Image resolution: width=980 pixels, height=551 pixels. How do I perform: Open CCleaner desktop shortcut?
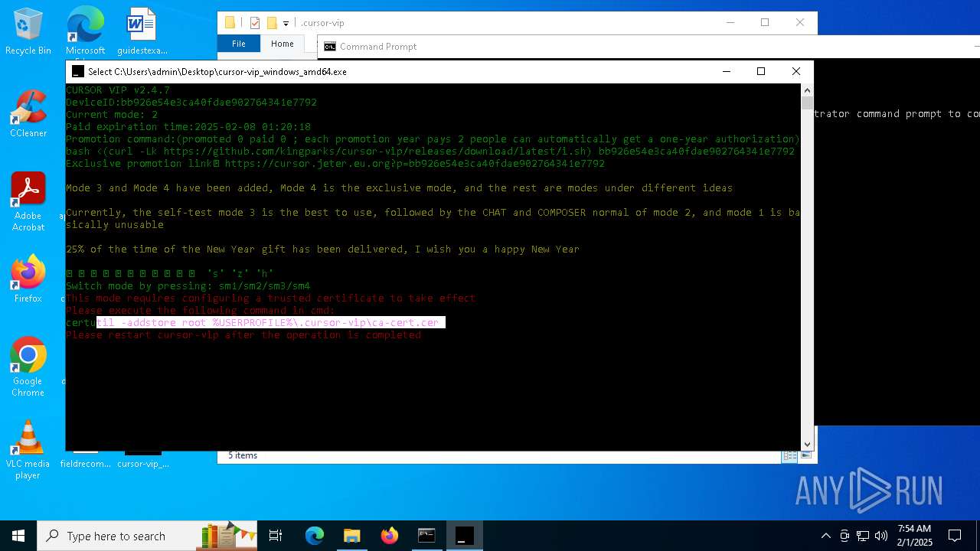tap(28, 115)
